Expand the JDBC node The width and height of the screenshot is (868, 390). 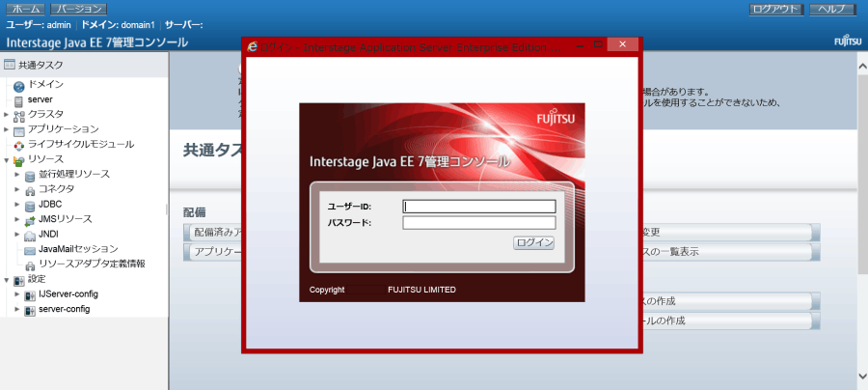(x=17, y=205)
